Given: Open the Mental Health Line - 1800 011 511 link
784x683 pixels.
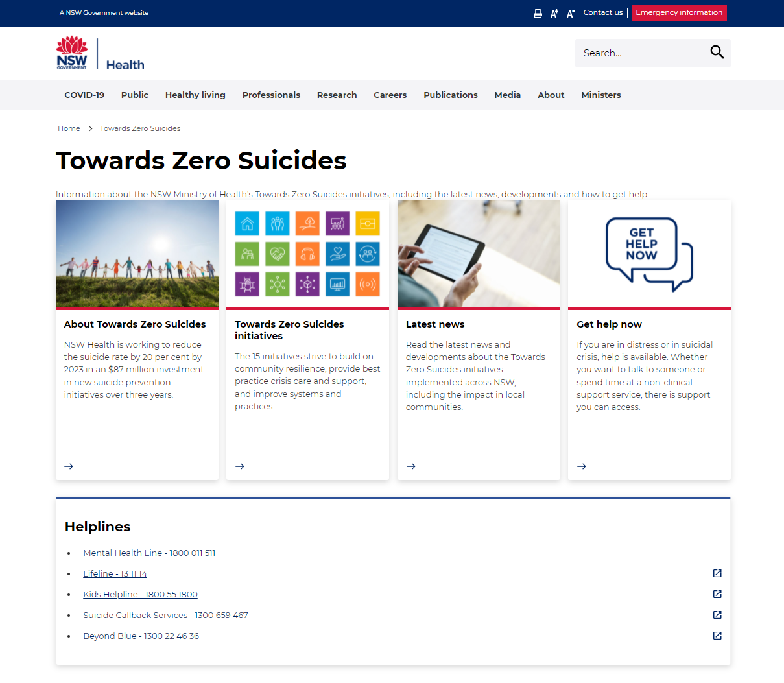Looking at the screenshot, I should 149,553.
